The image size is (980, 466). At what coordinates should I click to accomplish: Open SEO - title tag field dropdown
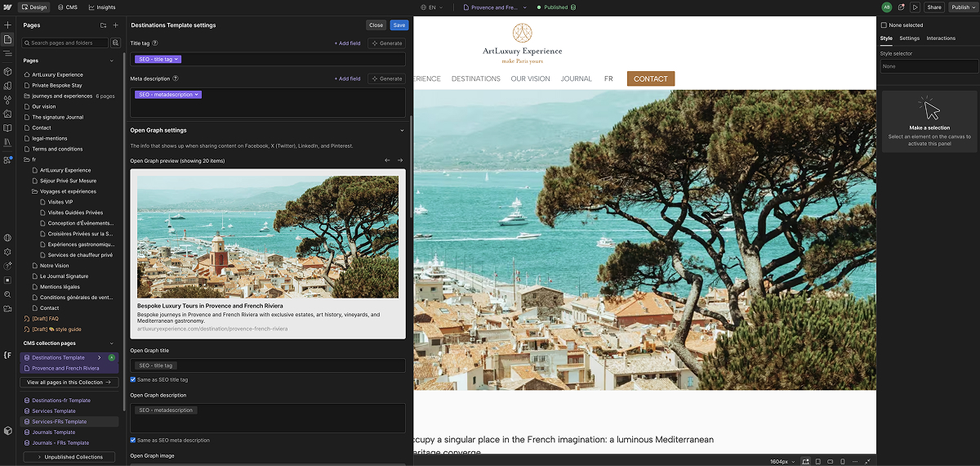[x=158, y=59]
